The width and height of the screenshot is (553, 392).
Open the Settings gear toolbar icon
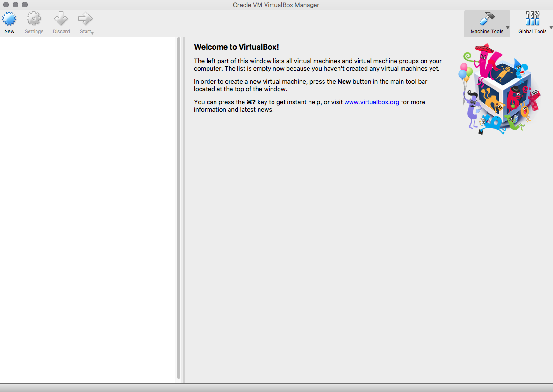(x=34, y=19)
